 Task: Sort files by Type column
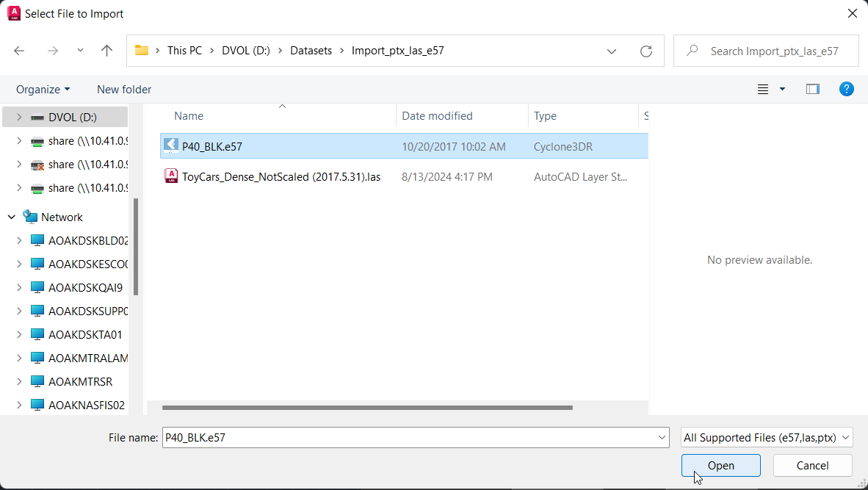tap(545, 116)
